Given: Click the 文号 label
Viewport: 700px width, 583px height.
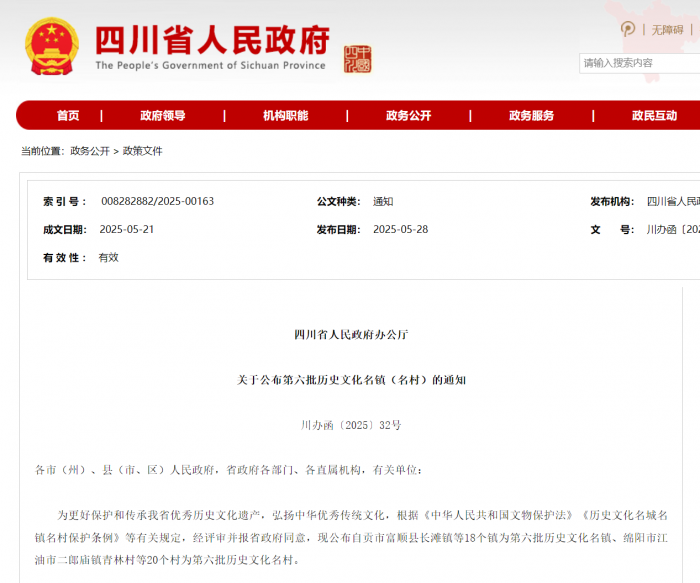Looking at the screenshot, I should pos(612,230).
